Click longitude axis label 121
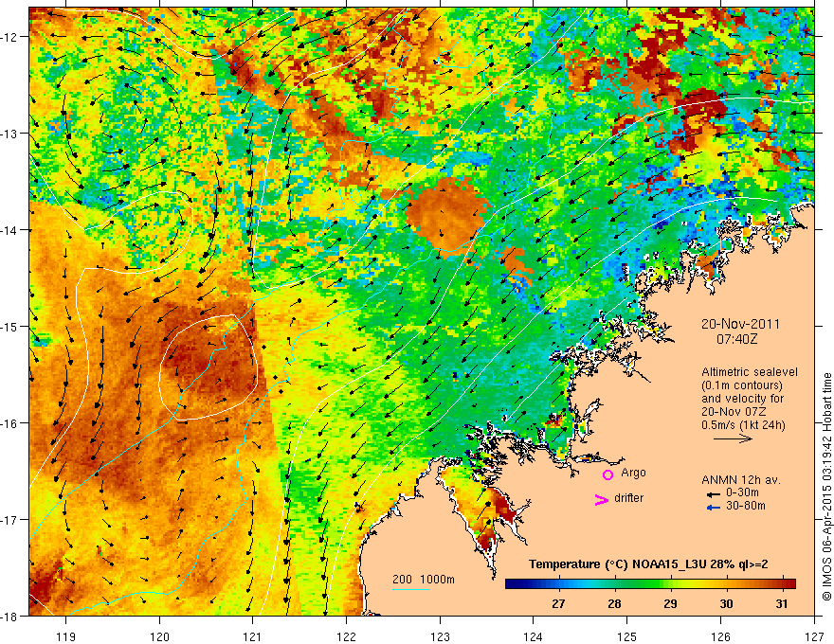Viewport: 834px width, 644px height. pos(253,636)
